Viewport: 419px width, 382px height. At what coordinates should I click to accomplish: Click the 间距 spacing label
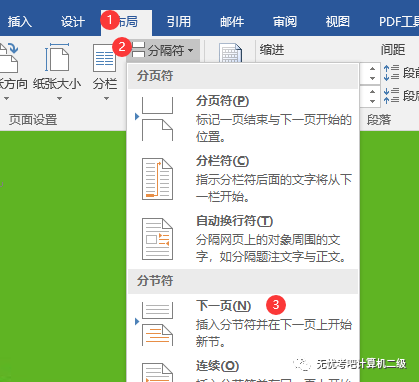pos(393,50)
